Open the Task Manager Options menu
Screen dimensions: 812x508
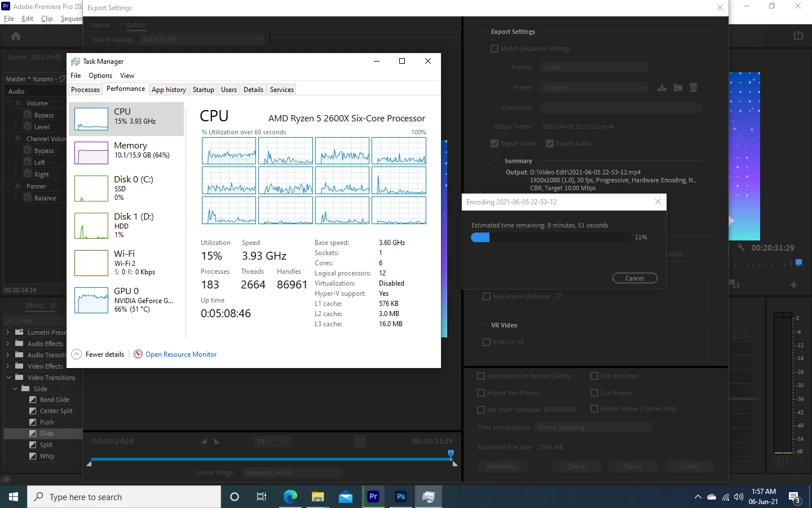pyautogui.click(x=100, y=76)
